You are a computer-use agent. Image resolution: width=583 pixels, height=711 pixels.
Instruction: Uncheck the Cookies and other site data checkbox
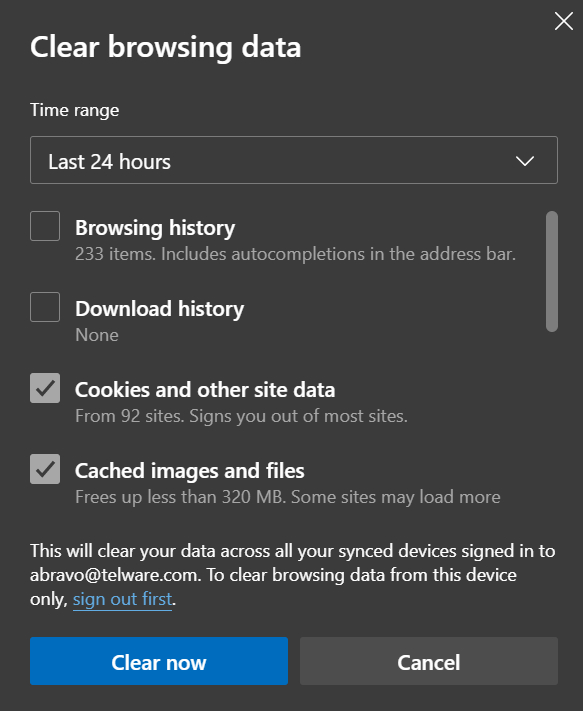pos(45,388)
